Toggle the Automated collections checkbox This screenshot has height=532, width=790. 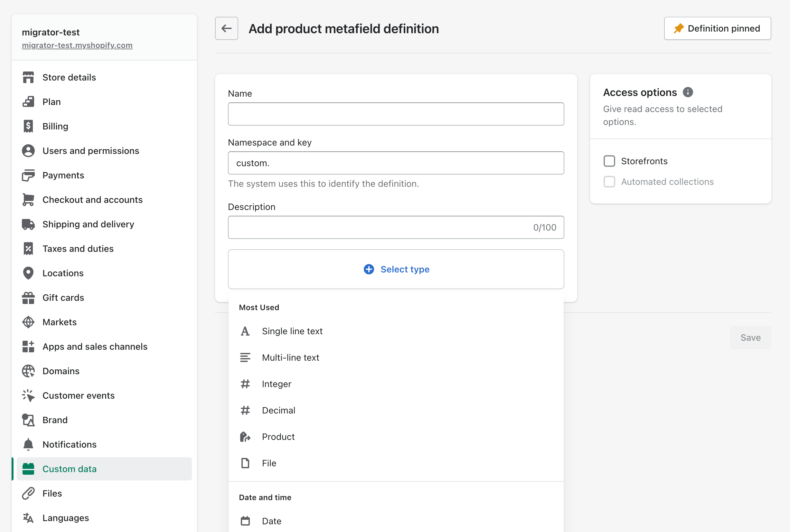(x=609, y=182)
